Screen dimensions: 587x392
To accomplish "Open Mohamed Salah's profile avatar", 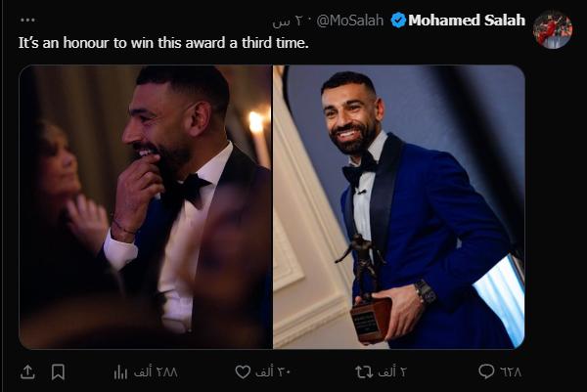I will 553,29.
